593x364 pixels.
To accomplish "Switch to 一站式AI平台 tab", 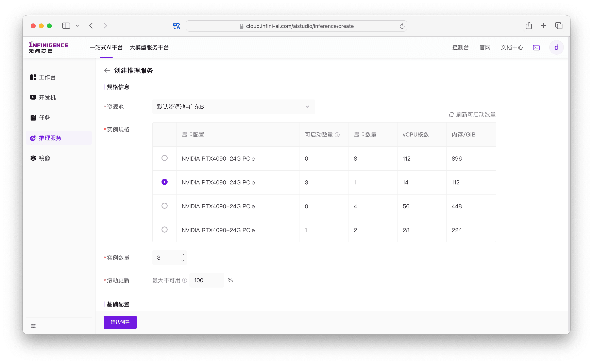I will [106, 48].
